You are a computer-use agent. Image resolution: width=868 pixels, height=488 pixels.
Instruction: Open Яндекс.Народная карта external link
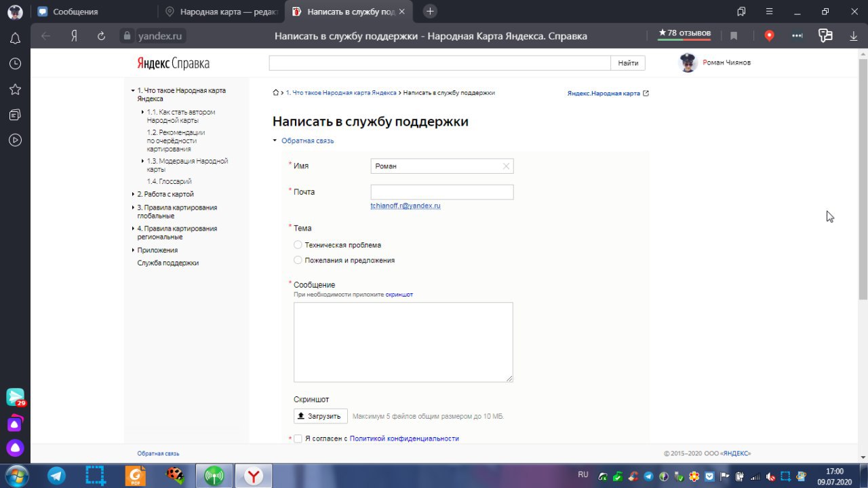coord(608,93)
